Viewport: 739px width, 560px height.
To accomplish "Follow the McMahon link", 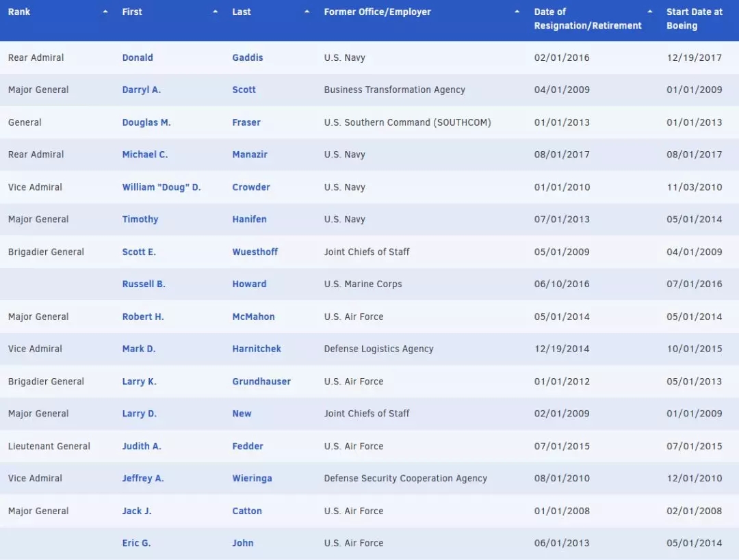I will point(254,317).
